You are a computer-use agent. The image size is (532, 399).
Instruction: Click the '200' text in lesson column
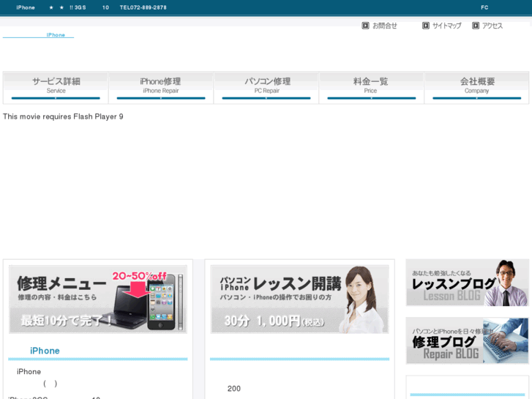pos(234,389)
